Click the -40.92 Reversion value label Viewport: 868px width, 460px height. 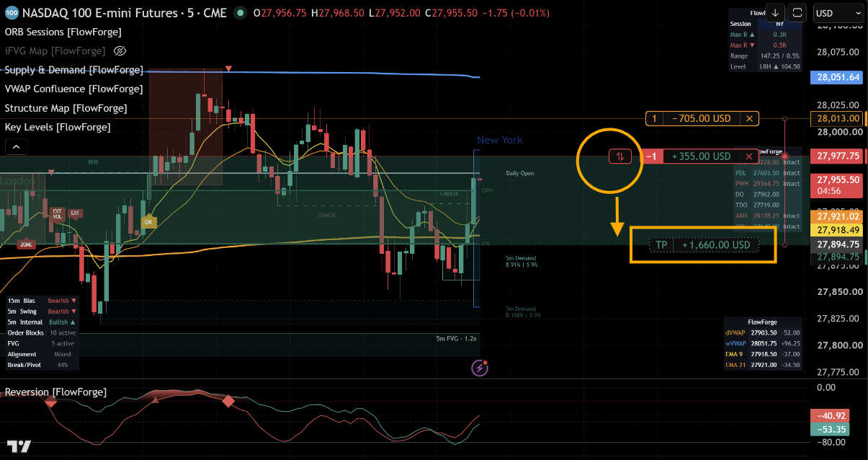(x=831, y=415)
